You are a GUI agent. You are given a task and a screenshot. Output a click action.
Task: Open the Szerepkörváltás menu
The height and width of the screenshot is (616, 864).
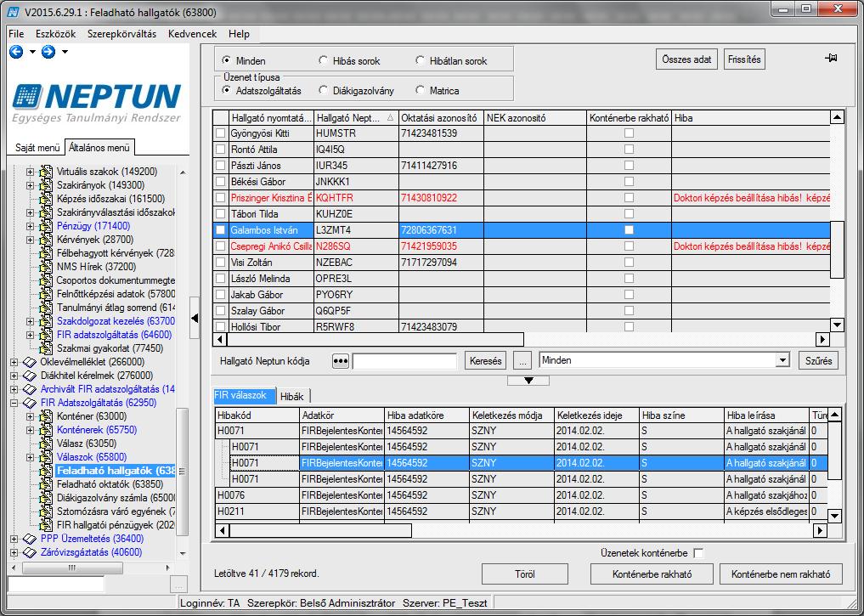121,34
